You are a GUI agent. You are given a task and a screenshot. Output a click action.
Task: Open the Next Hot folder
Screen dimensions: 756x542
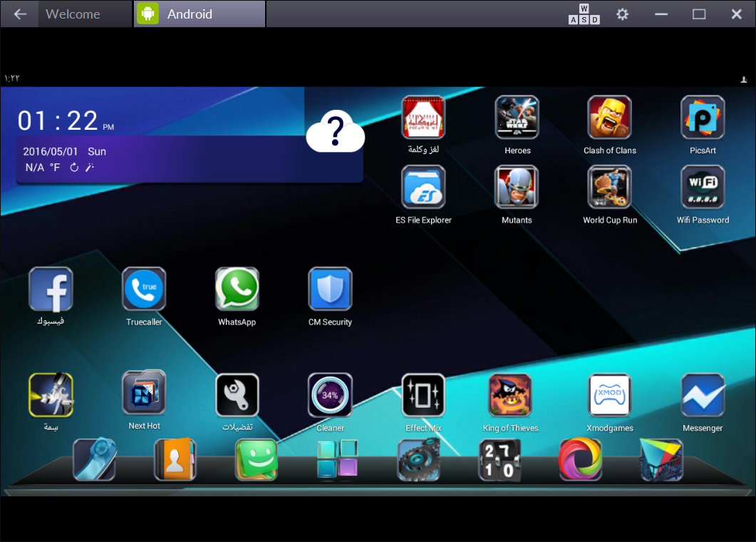[x=144, y=393]
